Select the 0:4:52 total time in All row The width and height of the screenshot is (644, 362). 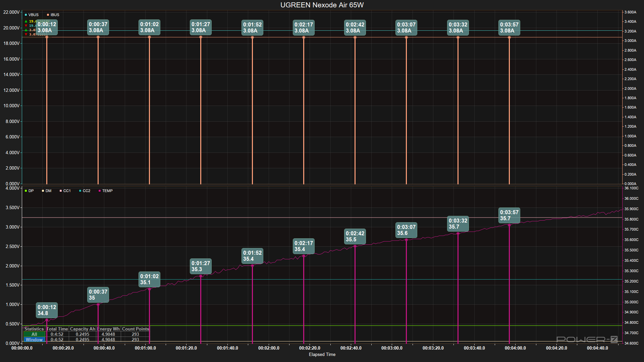[x=57, y=334]
